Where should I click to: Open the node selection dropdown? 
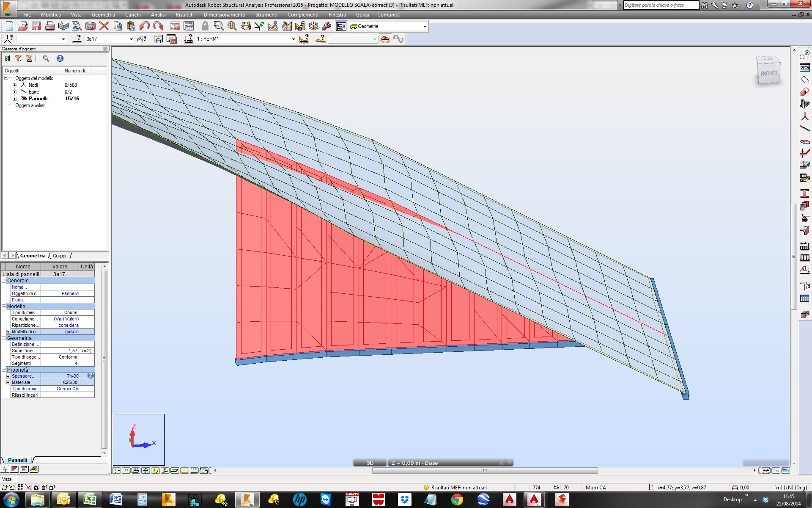coord(63,39)
